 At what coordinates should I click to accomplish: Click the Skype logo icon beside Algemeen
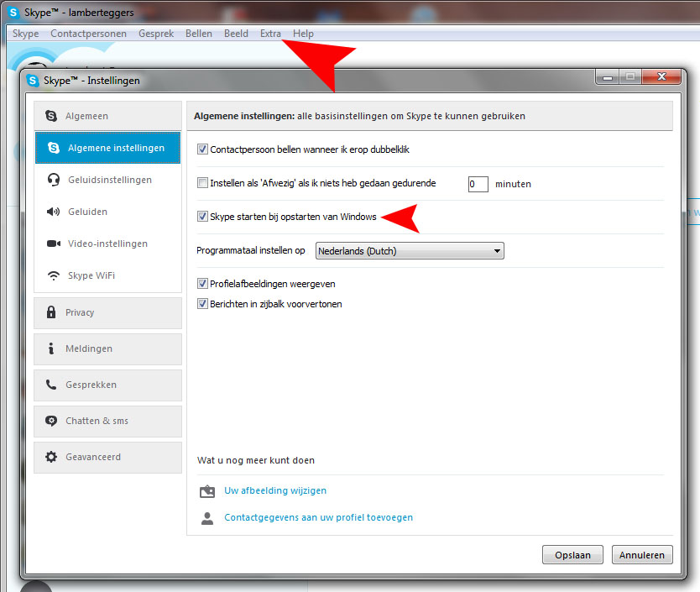point(51,116)
